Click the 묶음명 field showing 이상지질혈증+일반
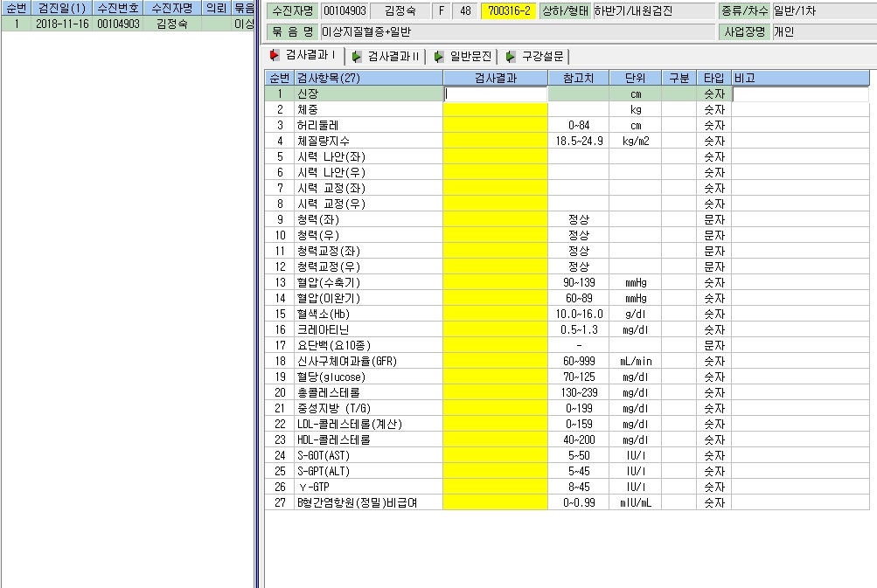This screenshot has height=588, width=877. pos(518,31)
